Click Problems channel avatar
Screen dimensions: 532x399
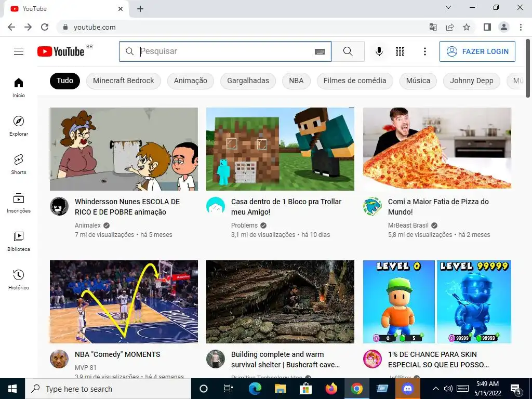click(x=216, y=206)
